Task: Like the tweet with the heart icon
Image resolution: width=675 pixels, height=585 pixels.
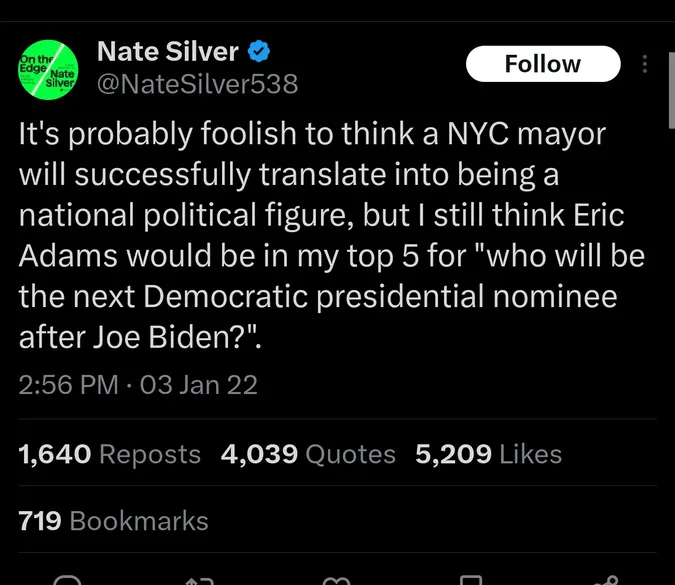Action: pyautogui.click(x=338, y=580)
